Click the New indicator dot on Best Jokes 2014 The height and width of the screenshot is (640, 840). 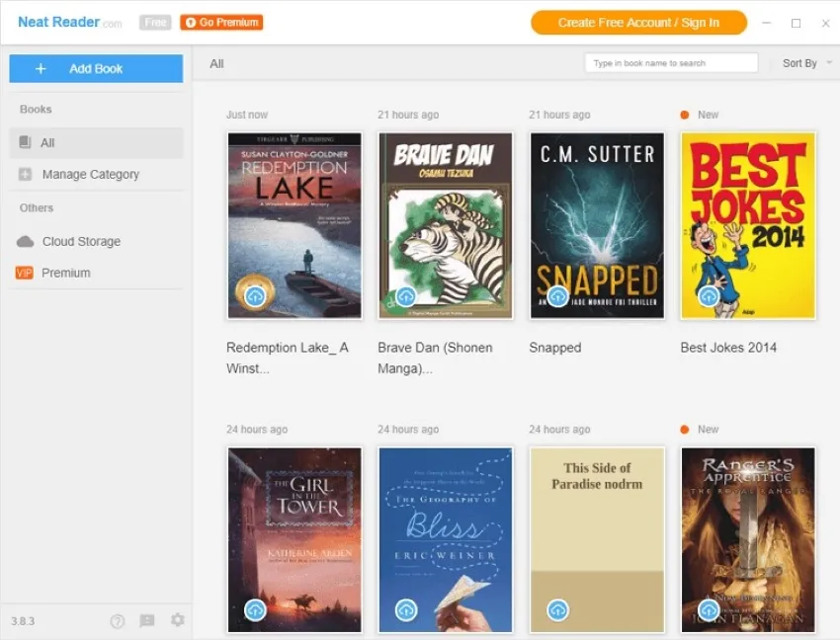pos(683,115)
